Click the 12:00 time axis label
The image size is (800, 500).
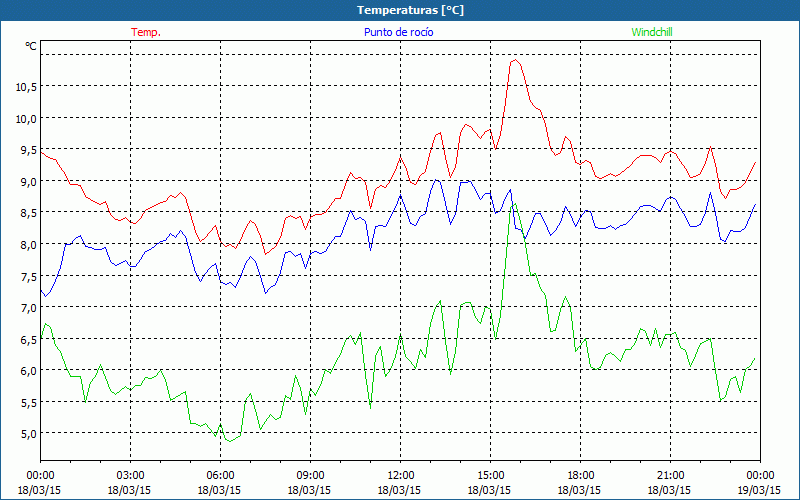click(399, 476)
